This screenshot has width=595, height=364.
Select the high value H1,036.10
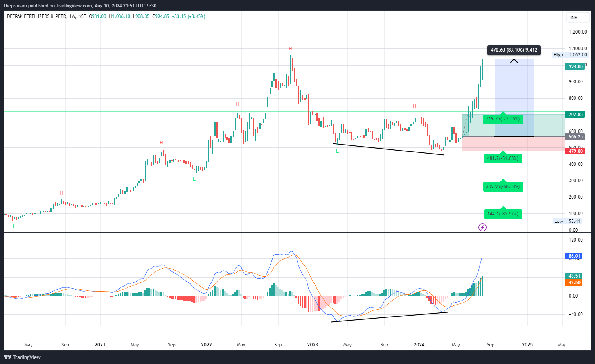click(120, 16)
